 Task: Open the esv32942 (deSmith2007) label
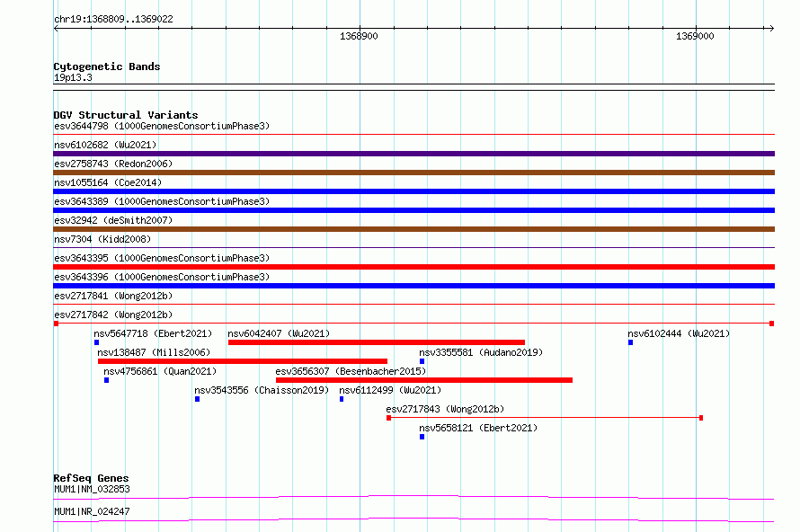click(113, 220)
